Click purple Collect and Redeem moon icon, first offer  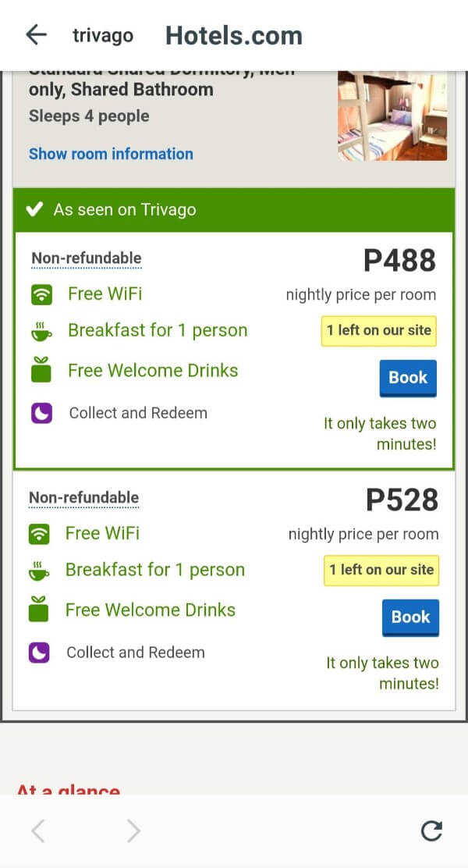tap(41, 413)
